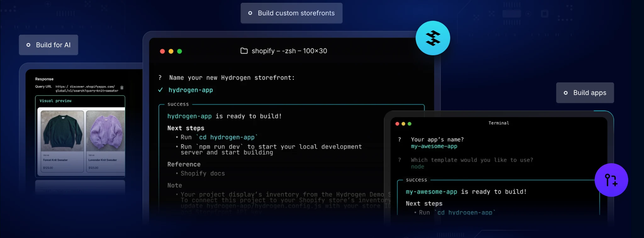Click 'my-awesome-app is ready to build!' line

[x=466, y=192]
